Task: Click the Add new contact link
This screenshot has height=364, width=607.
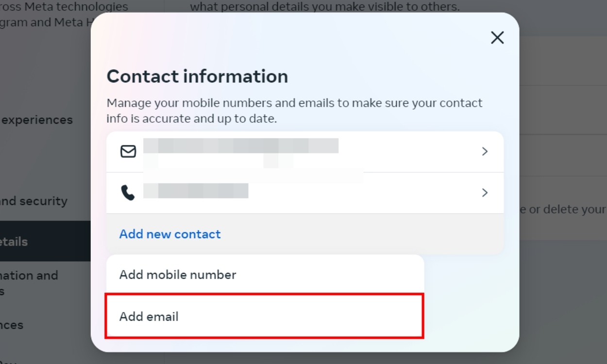Action: (x=169, y=234)
